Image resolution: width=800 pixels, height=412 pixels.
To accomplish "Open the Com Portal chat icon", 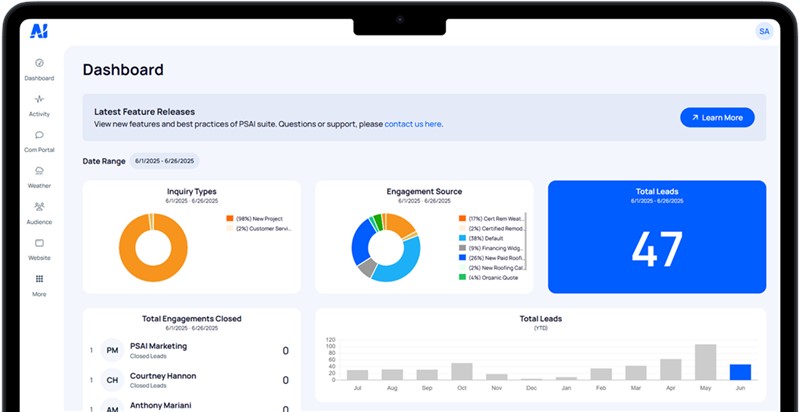I will [x=39, y=135].
